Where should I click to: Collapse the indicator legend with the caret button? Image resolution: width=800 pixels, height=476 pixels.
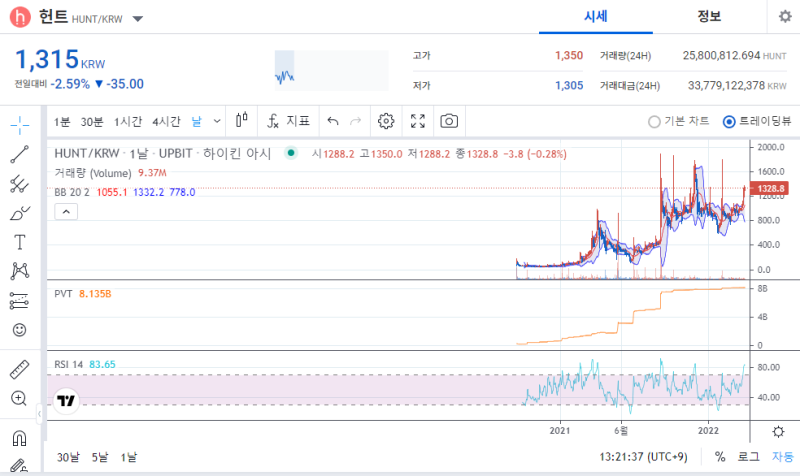point(66,211)
